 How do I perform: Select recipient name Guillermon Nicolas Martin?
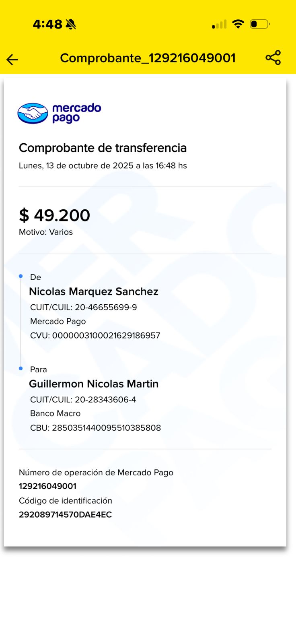(93, 384)
